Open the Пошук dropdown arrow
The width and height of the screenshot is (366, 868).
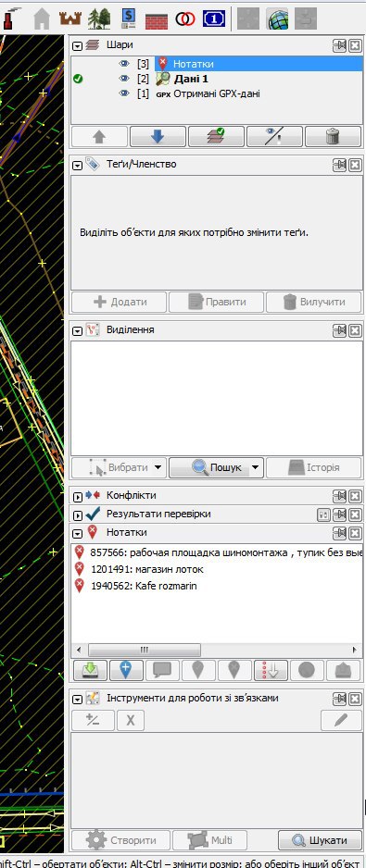(x=255, y=467)
